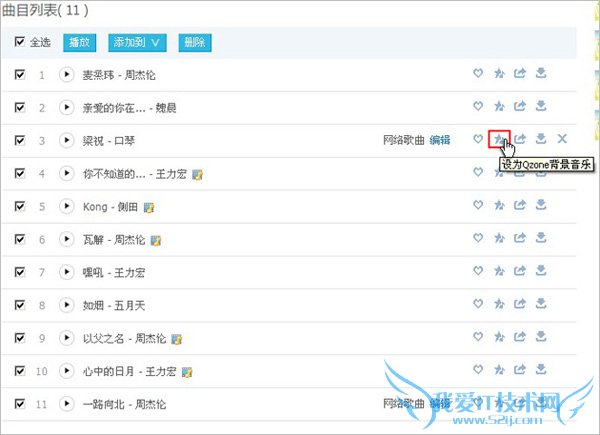Uncheck the checkbox for song 4

click(20, 173)
